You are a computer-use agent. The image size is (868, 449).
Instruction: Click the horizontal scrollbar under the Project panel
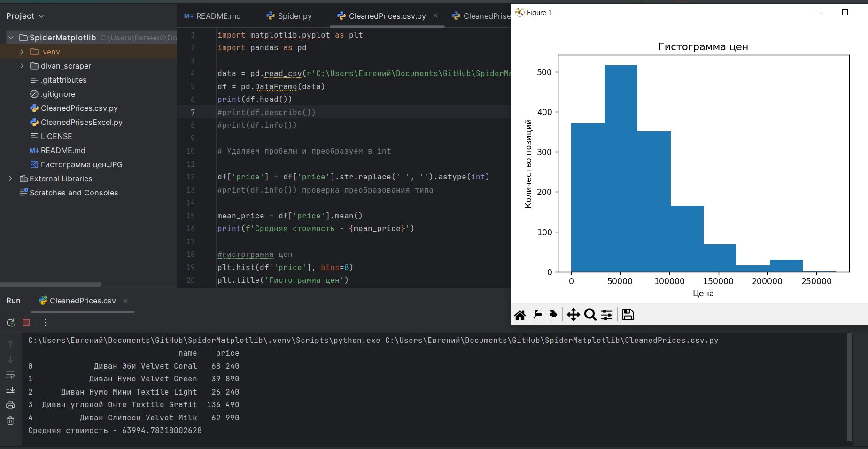pos(50,285)
